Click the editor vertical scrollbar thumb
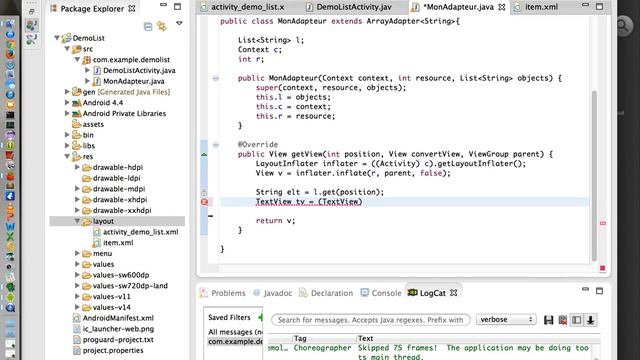Image resolution: width=640 pixels, height=360 pixels. click(594, 176)
